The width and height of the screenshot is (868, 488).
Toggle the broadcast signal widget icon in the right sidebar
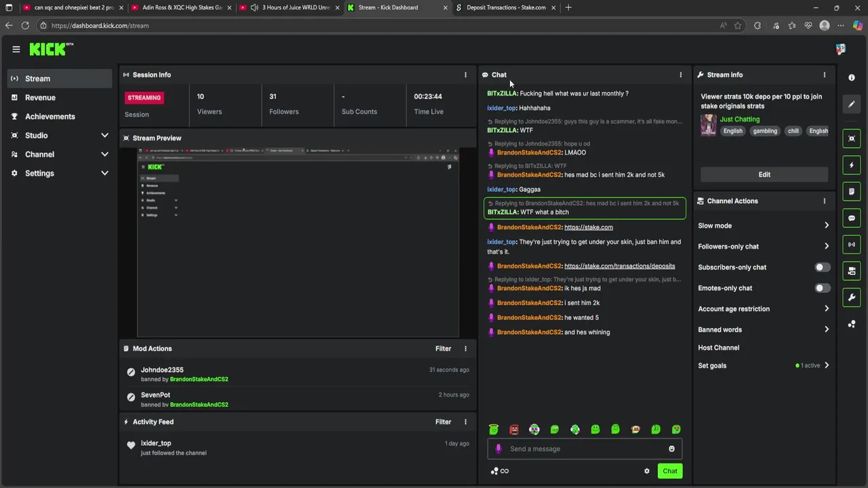(x=852, y=245)
